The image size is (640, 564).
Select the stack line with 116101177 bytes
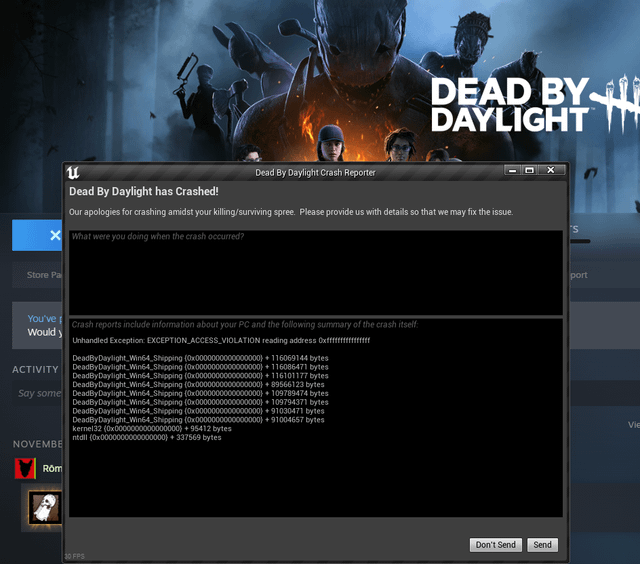point(200,375)
